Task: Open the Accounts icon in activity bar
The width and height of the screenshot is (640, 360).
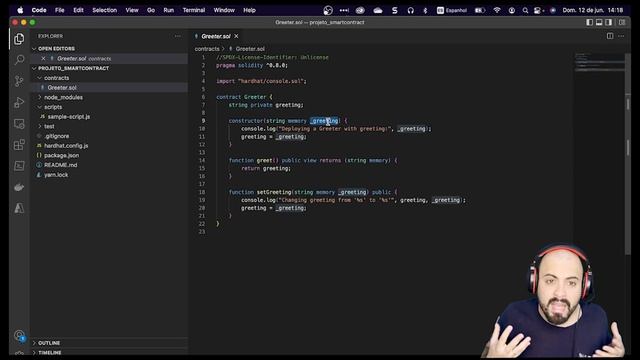Action: [x=19, y=336]
